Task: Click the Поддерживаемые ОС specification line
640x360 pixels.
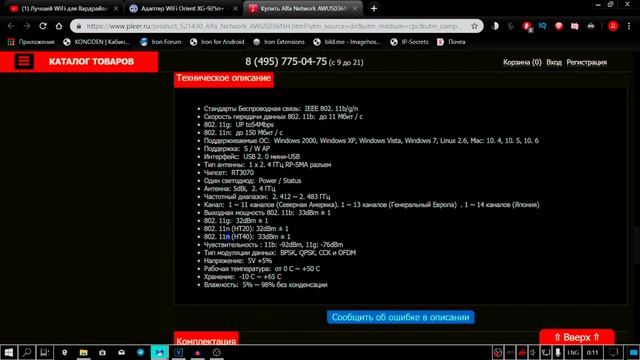Action: point(371,141)
